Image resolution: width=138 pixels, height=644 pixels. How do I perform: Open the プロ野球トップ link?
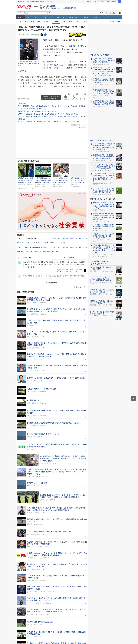pos(56,238)
